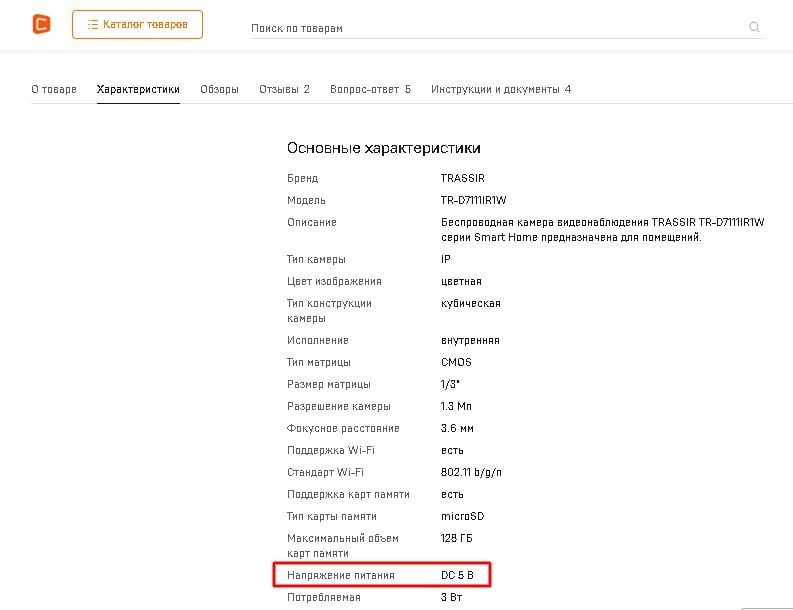The height and width of the screenshot is (610, 793).
Task: Click the search magnifier icon
Action: [x=754, y=27]
